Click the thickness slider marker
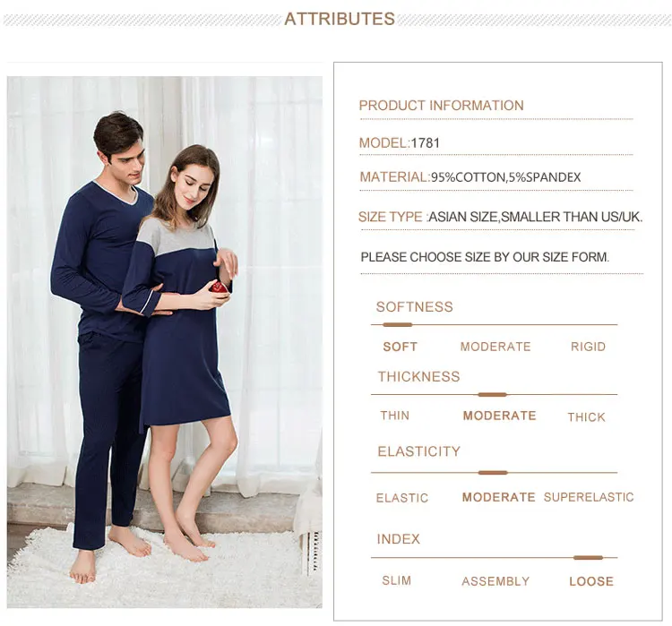Viewport: 672px width, 626px height. (x=492, y=395)
